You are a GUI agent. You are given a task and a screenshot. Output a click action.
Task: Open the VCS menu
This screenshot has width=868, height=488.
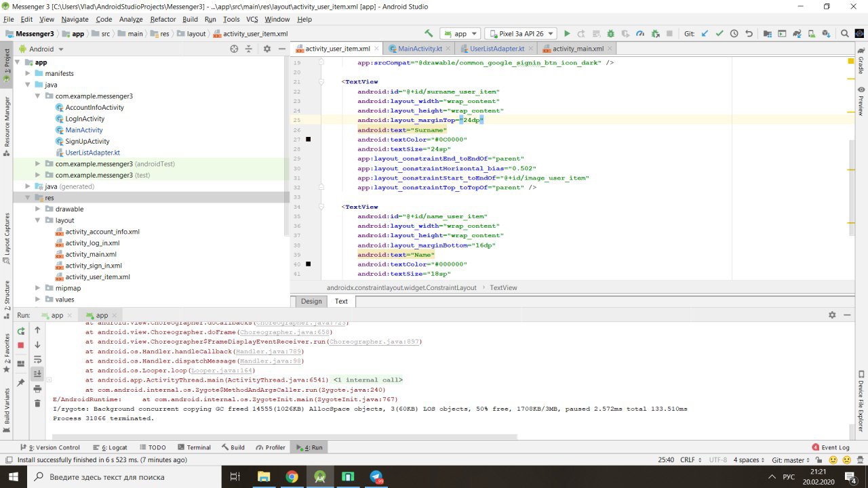pyautogui.click(x=252, y=20)
